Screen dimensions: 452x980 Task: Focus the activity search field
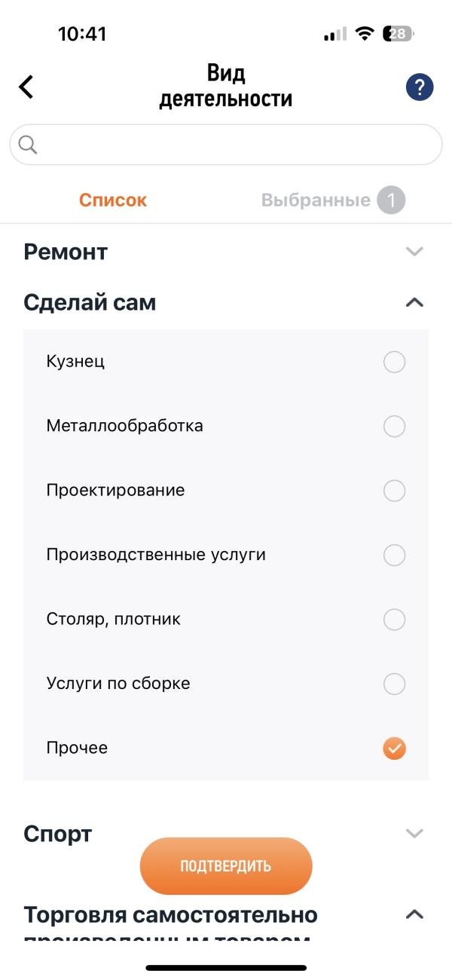pyautogui.click(x=226, y=145)
